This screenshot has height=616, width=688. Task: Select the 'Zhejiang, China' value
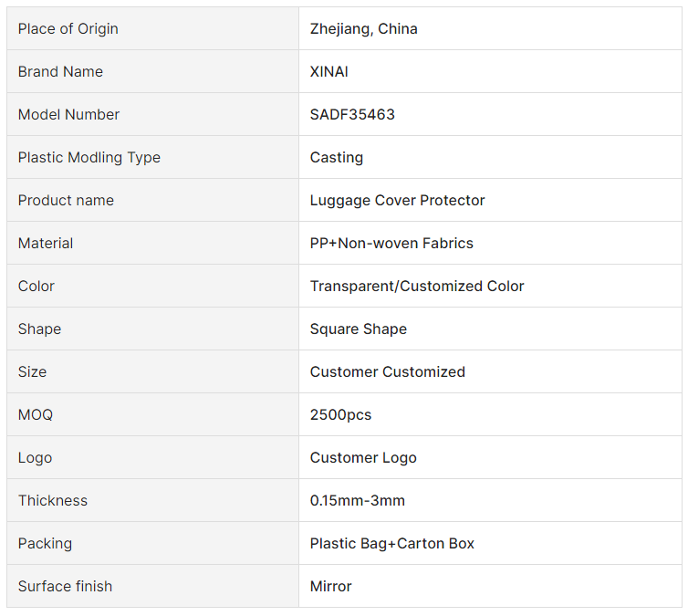(363, 29)
